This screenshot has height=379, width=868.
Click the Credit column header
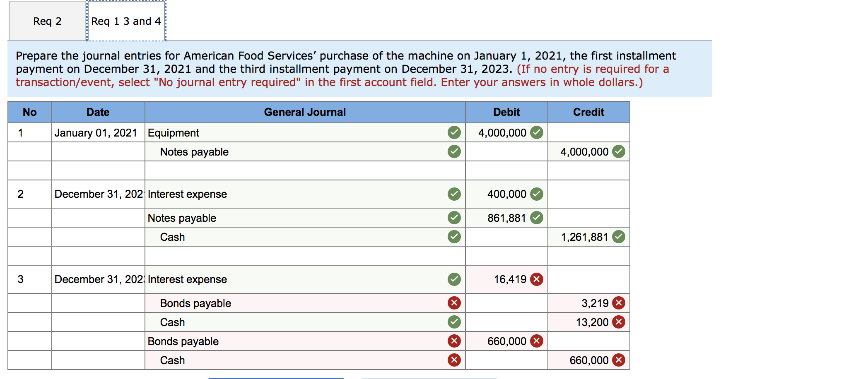pyautogui.click(x=588, y=112)
